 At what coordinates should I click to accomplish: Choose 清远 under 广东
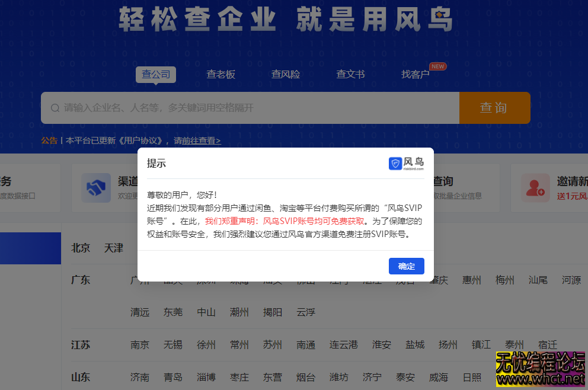click(140, 312)
